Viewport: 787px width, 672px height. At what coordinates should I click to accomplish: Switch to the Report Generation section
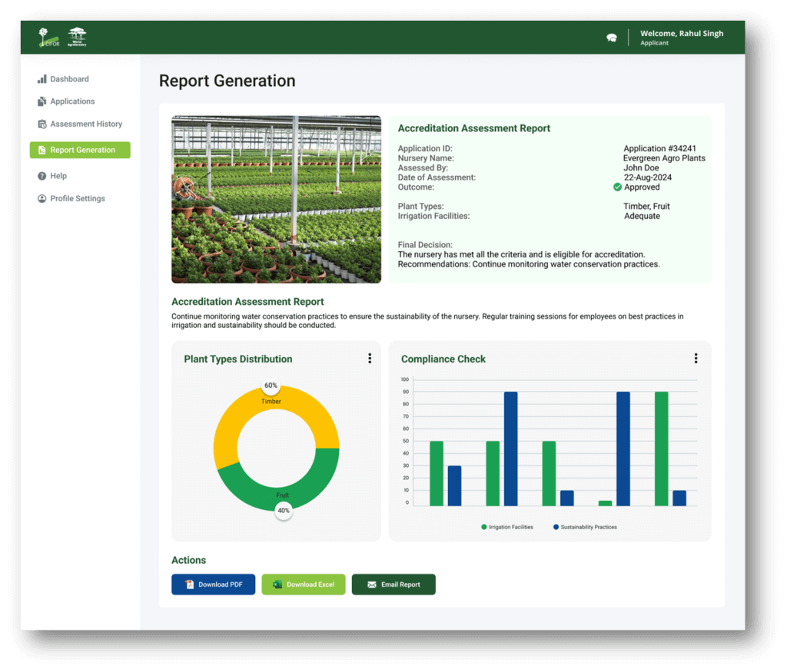[80, 149]
